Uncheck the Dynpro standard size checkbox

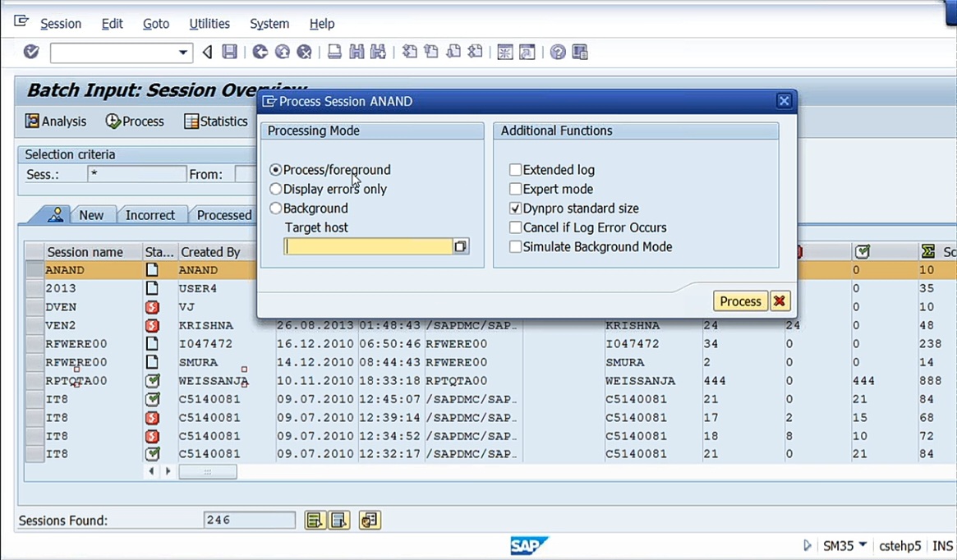click(x=516, y=208)
